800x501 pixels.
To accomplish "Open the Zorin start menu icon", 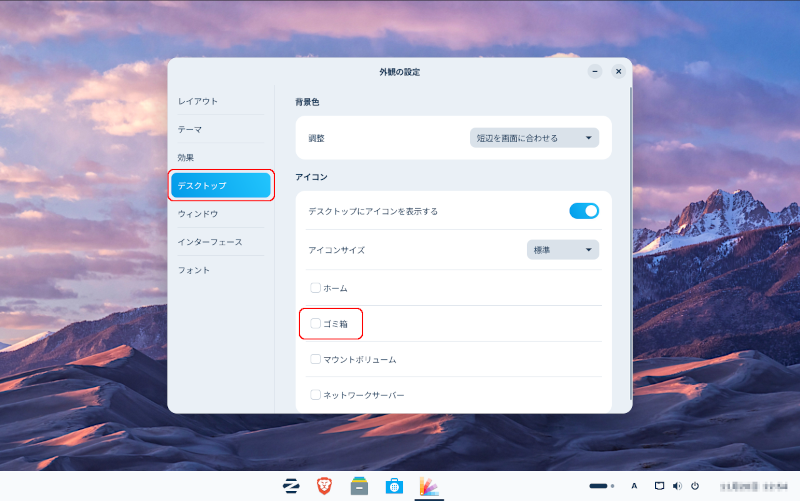I will 291,486.
